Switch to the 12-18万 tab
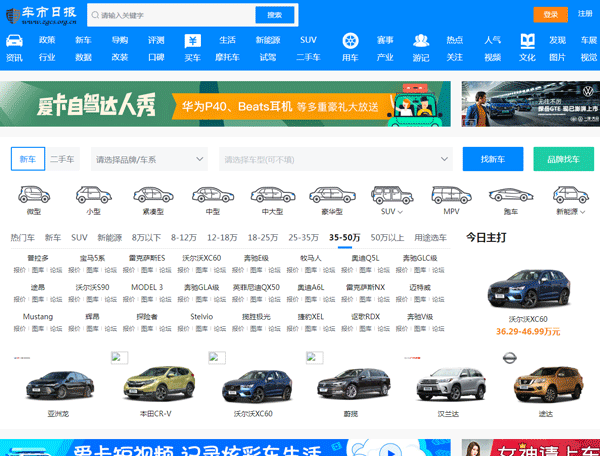Screen dimensions: 600x456 [x=222, y=238]
